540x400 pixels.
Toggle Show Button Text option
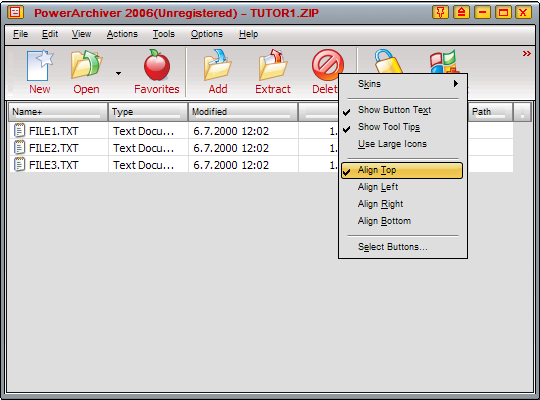[403, 110]
